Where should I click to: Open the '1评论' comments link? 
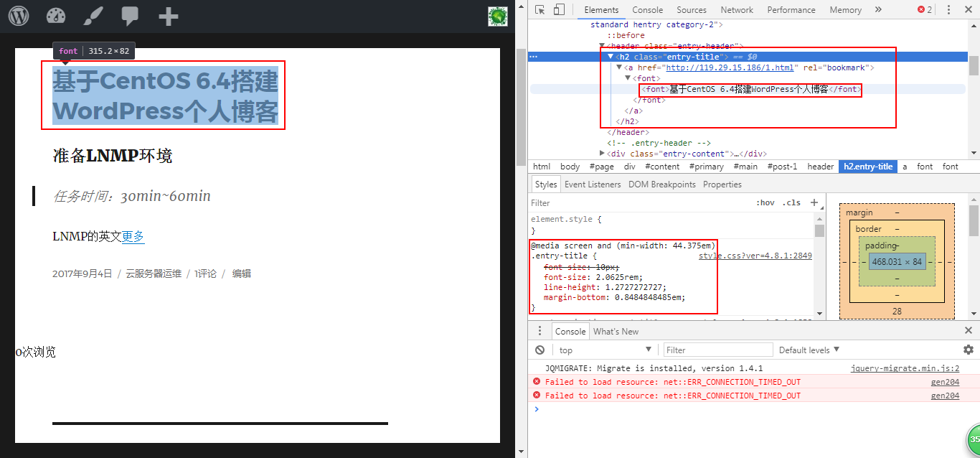point(205,274)
